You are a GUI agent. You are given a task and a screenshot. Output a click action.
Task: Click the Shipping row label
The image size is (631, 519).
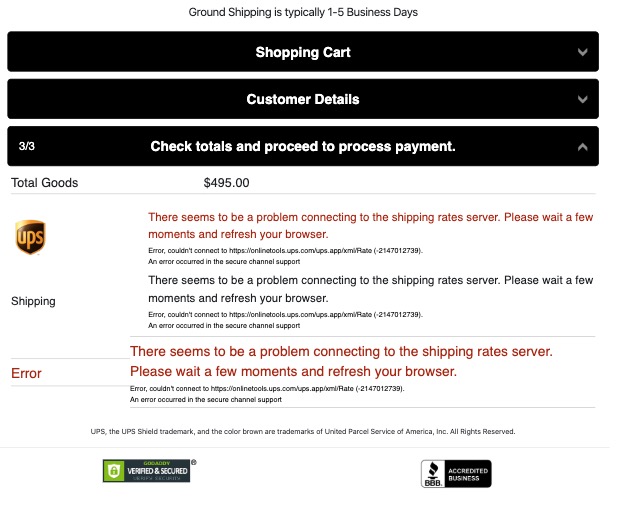(33, 301)
